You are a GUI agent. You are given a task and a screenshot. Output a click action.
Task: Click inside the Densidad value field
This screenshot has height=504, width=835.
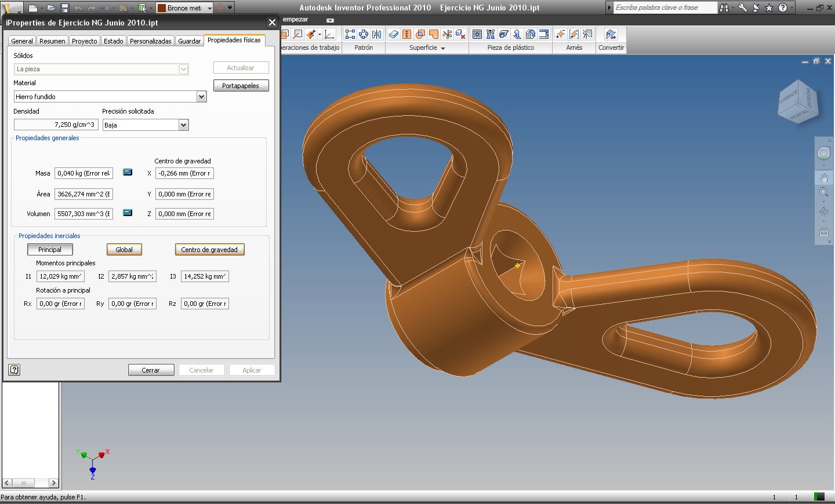click(x=55, y=125)
